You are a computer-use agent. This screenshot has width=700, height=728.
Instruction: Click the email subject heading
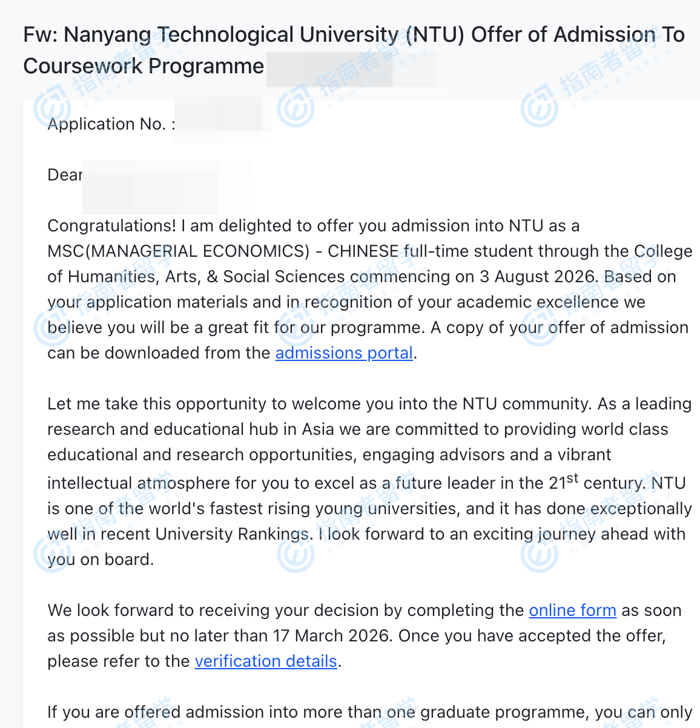tap(354, 50)
